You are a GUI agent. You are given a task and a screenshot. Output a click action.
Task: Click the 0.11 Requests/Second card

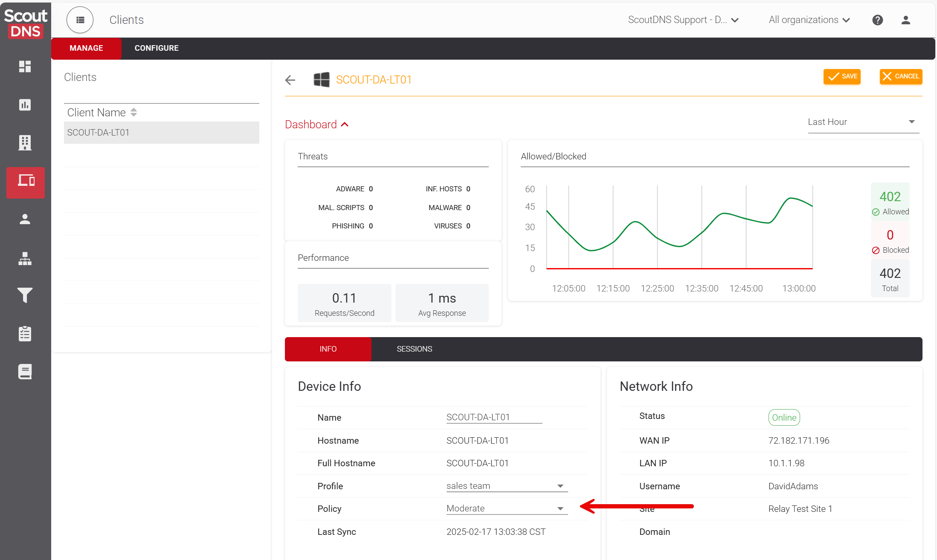tap(345, 303)
